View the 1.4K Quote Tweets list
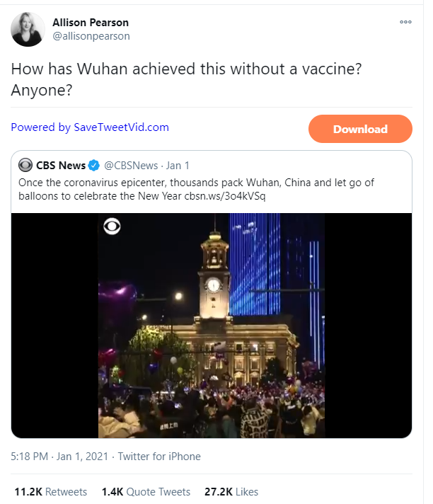The image size is (433, 504). [x=146, y=492]
